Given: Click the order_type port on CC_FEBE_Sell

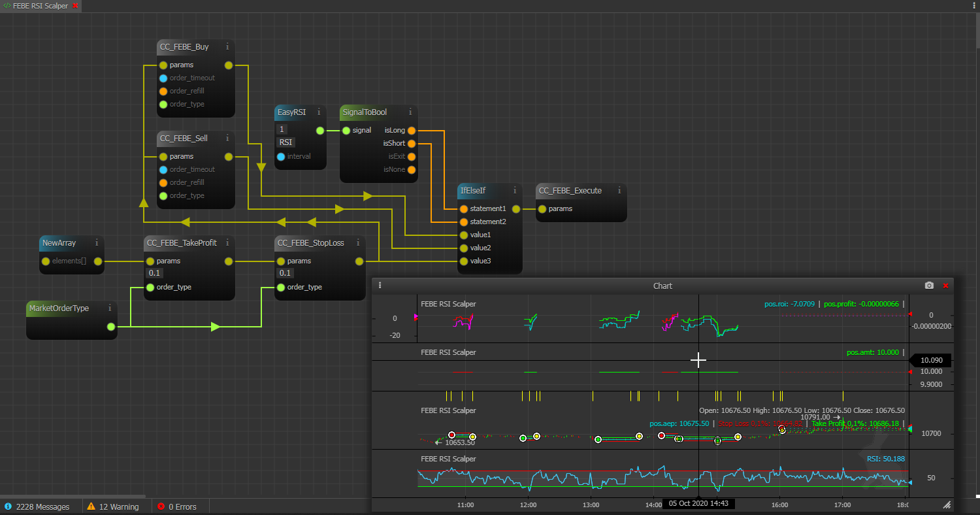Looking at the screenshot, I should (x=163, y=195).
